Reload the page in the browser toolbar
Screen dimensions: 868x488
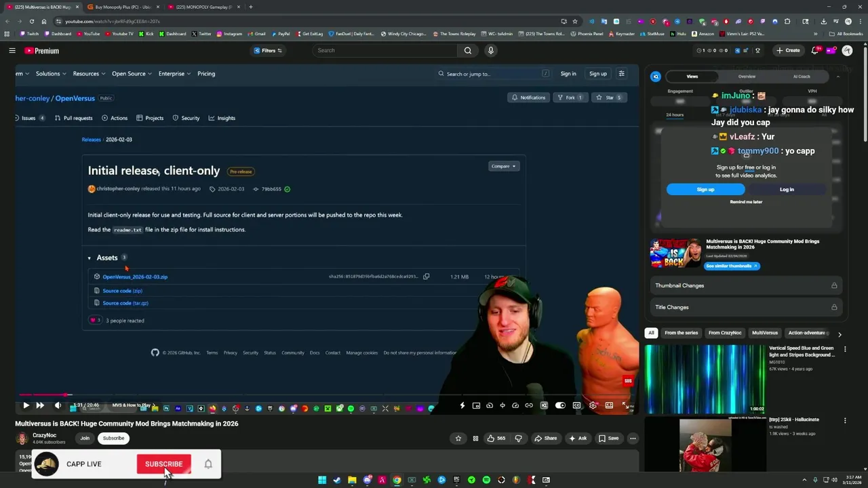pos(31,21)
